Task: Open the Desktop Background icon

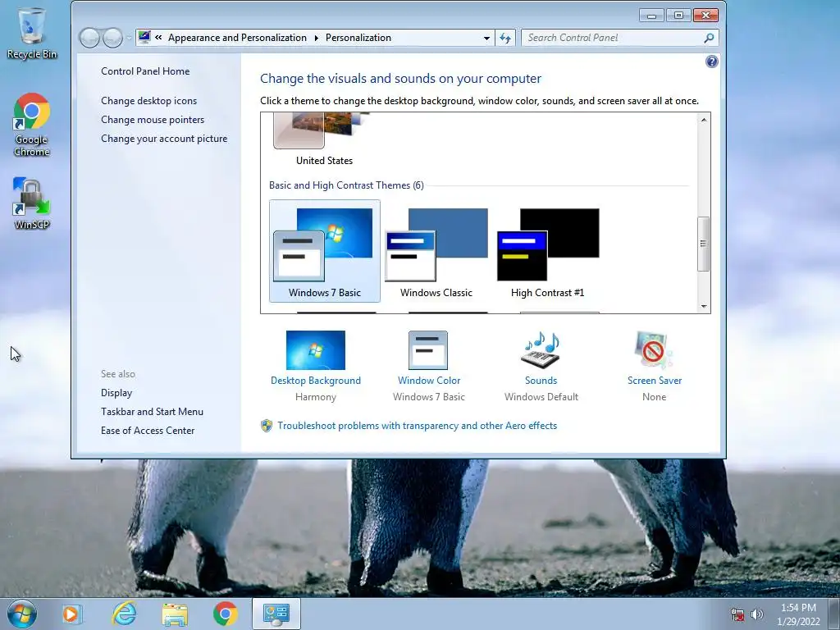Action: 316,349
